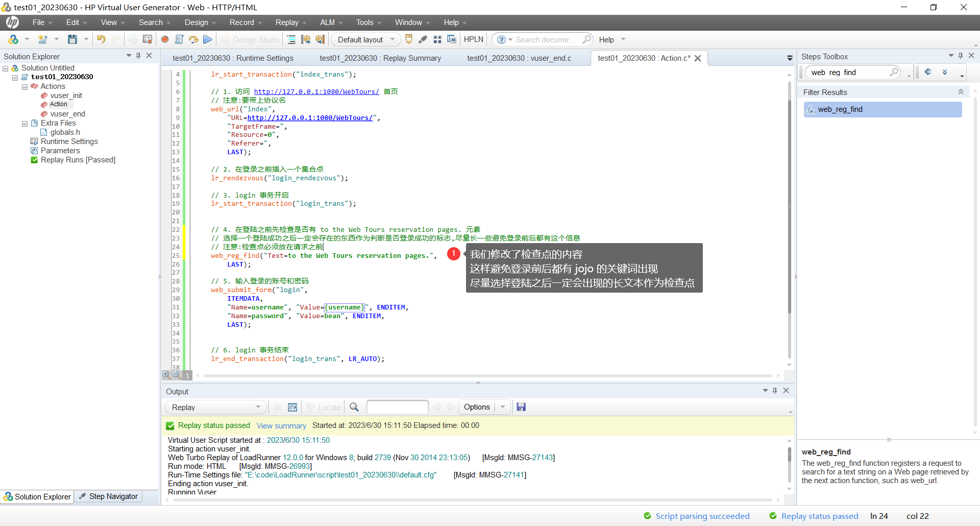
Task: Click the Step over arrow icon
Action: coord(193,39)
